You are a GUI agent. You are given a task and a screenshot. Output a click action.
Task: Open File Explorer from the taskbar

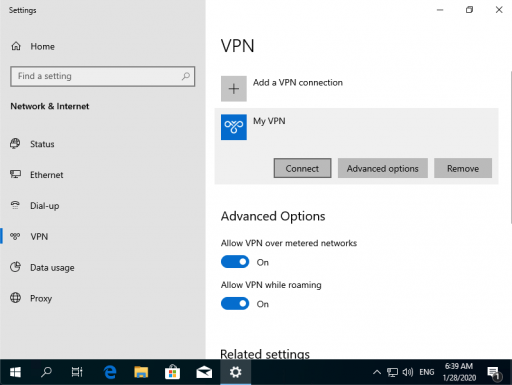(x=141, y=372)
